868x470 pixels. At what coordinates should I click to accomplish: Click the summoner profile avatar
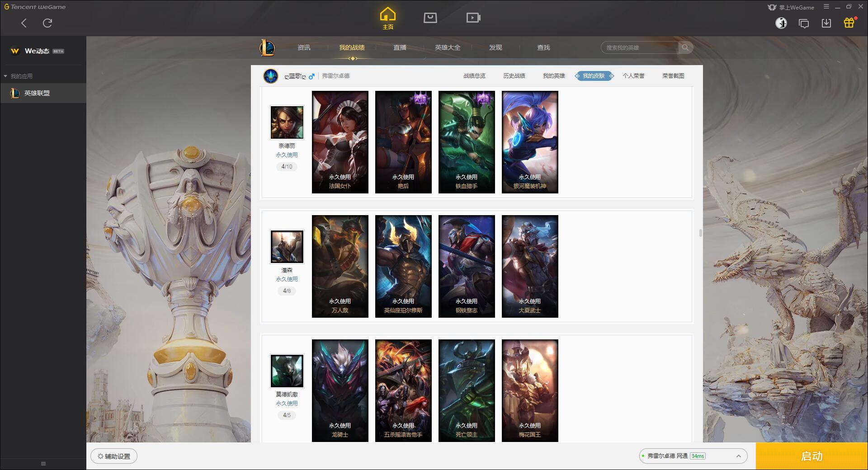(x=271, y=76)
